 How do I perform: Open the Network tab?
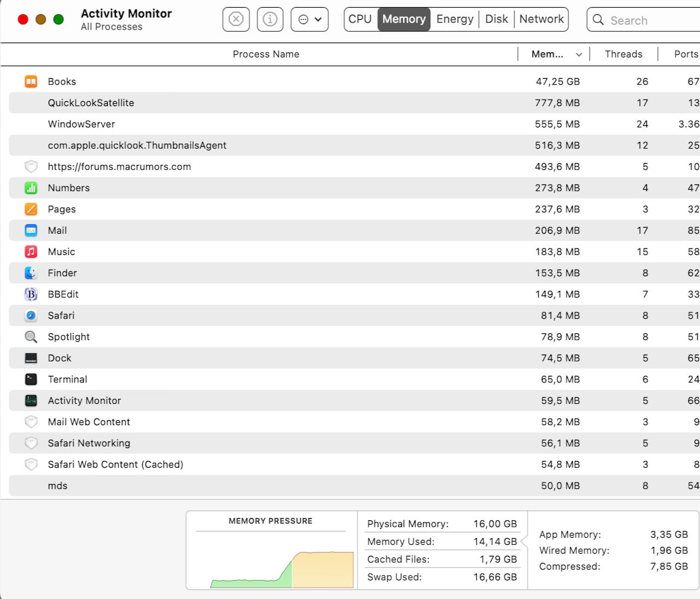click(x=541, y=19)
